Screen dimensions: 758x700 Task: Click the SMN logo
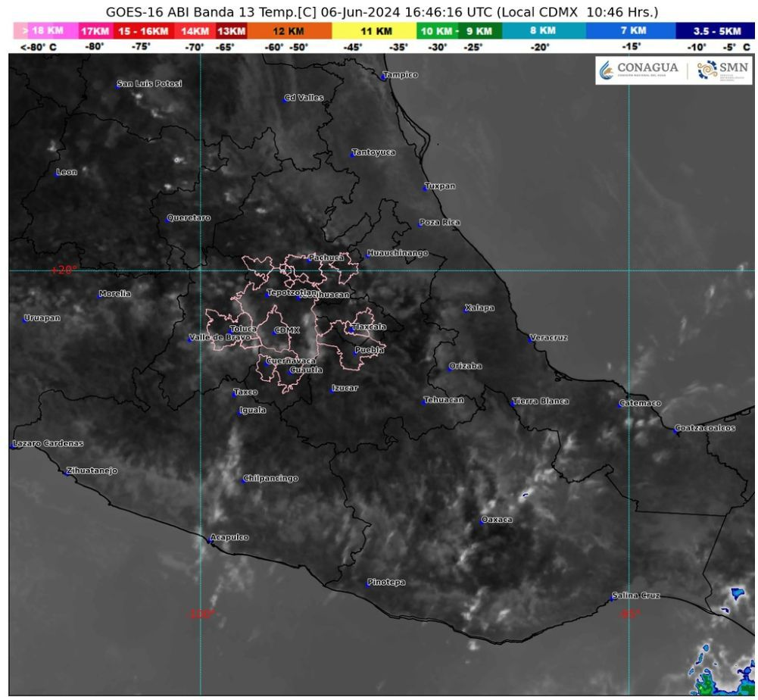coord(716,70)
